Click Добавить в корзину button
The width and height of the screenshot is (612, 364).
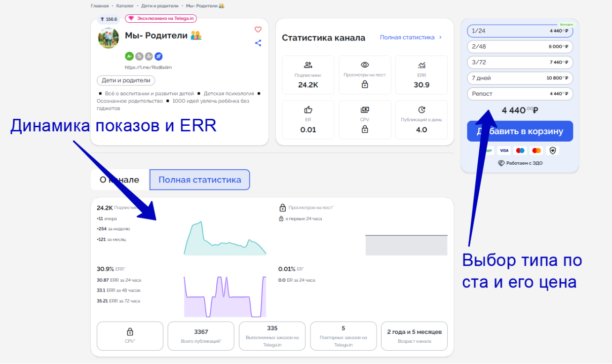520,131
